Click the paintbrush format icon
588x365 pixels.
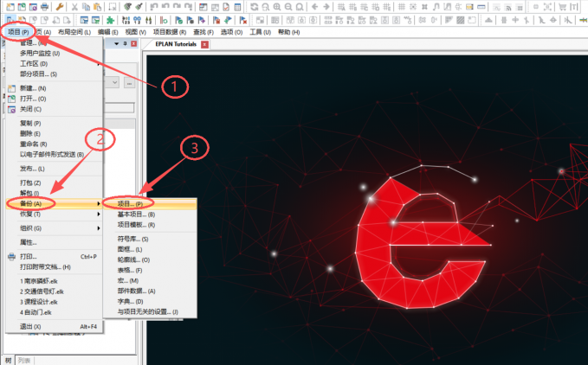click(x=139, y=7)
